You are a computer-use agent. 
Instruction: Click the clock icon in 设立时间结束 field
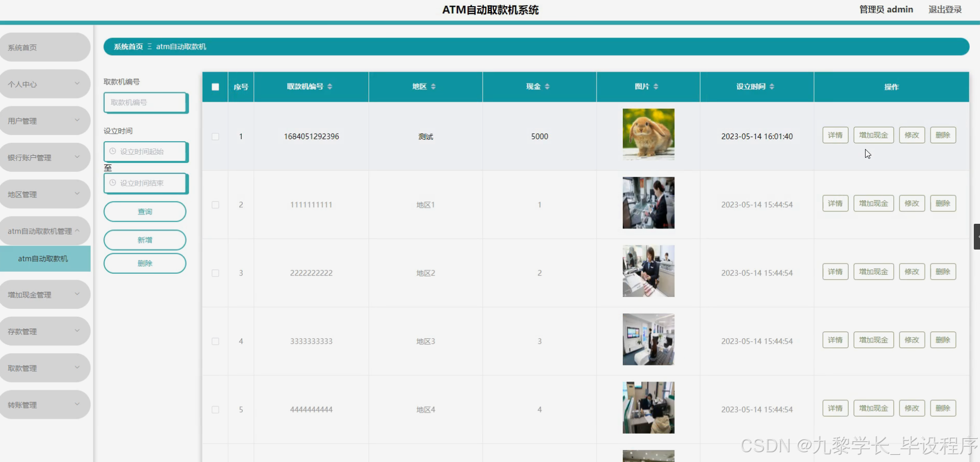pos(112,183)
